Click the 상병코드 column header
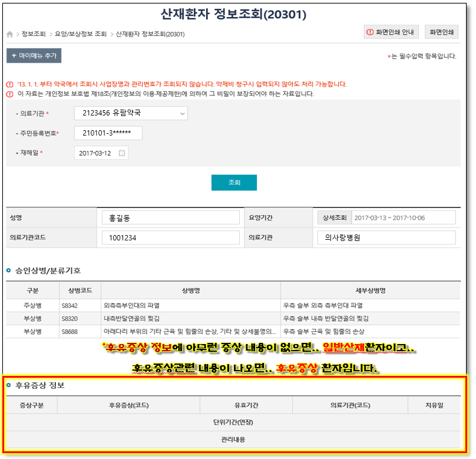This screenshot has height=459, width=476. click(80, 290)
